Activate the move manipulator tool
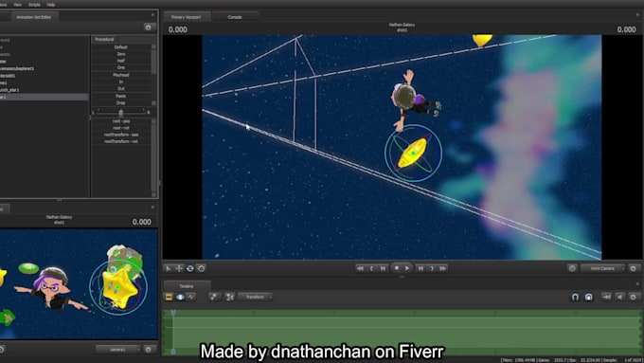This screenshot has height=363, width=644. tap(179, 268)
